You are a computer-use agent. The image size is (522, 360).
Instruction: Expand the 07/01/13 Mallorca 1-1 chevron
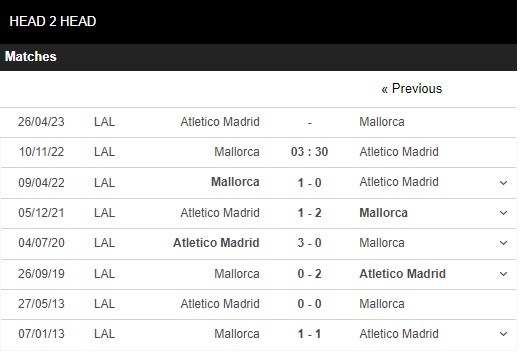tap(503, 334)
